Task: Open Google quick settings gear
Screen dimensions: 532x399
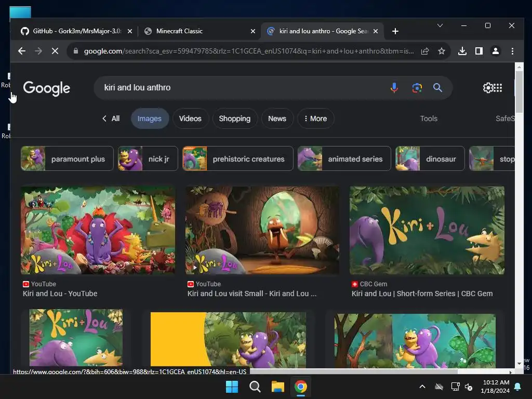Action: pyautogui.click(x=487, y=88)
